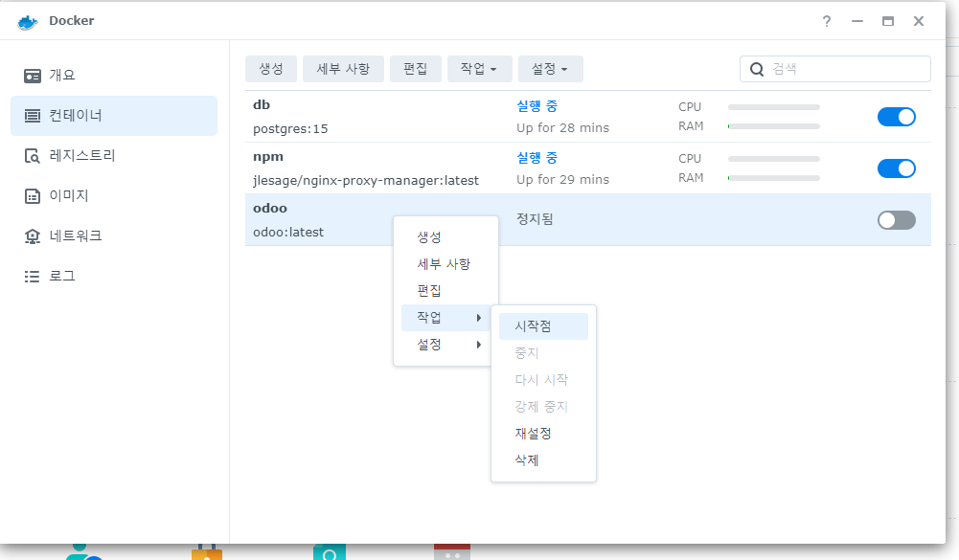Click 실행 중 status of db
This screenshot has height=560, width=959.
[x=537, y=106]
